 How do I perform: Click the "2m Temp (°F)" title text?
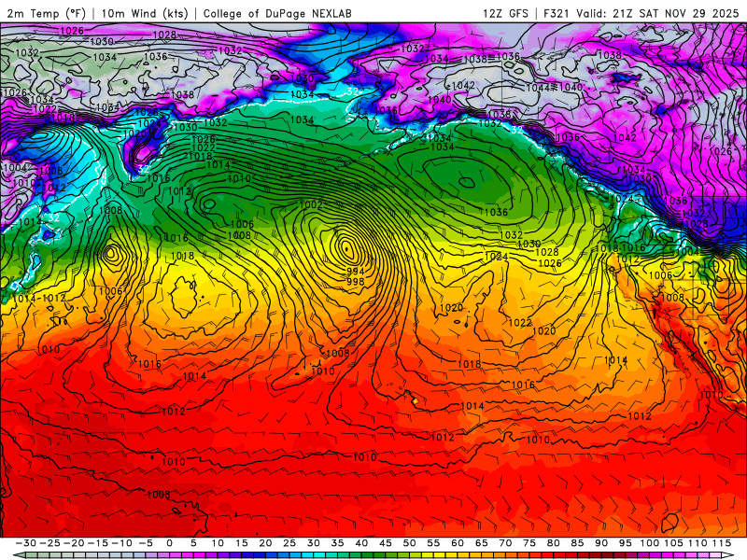[46, 13]
